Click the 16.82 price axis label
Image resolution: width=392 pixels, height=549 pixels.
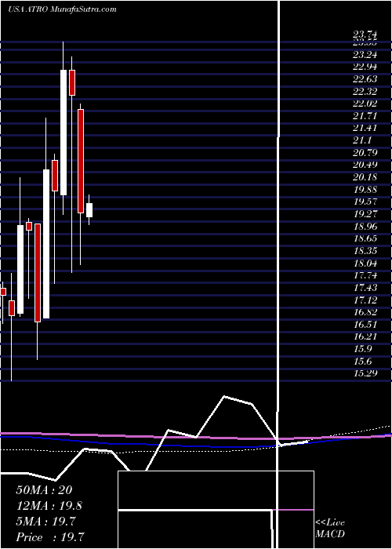pos(365,312)
